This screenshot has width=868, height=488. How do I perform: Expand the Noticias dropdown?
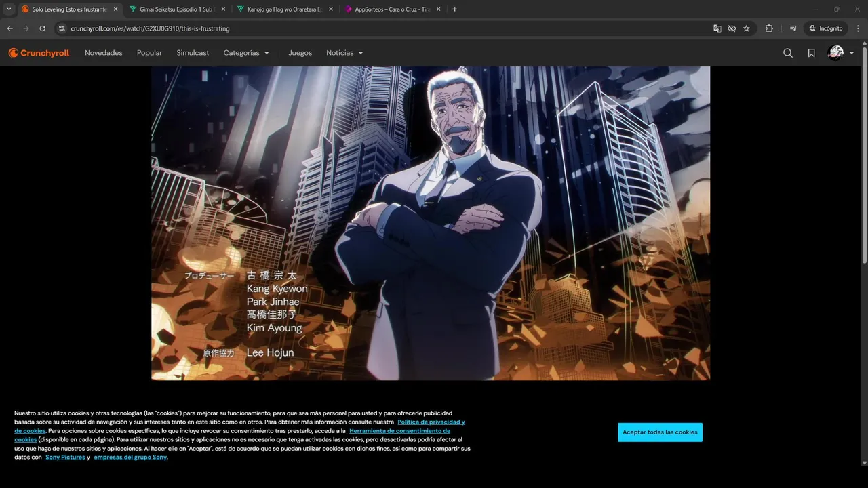coord(344,53)
